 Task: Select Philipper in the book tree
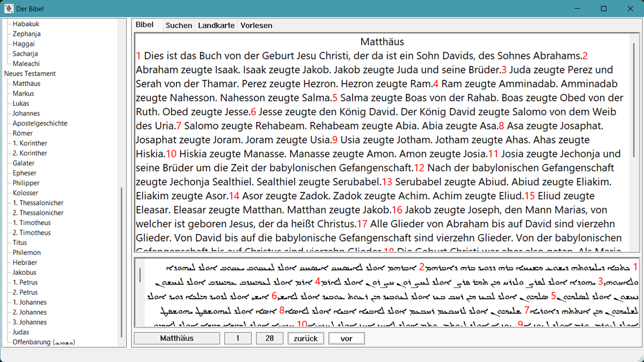coord(26,183)
